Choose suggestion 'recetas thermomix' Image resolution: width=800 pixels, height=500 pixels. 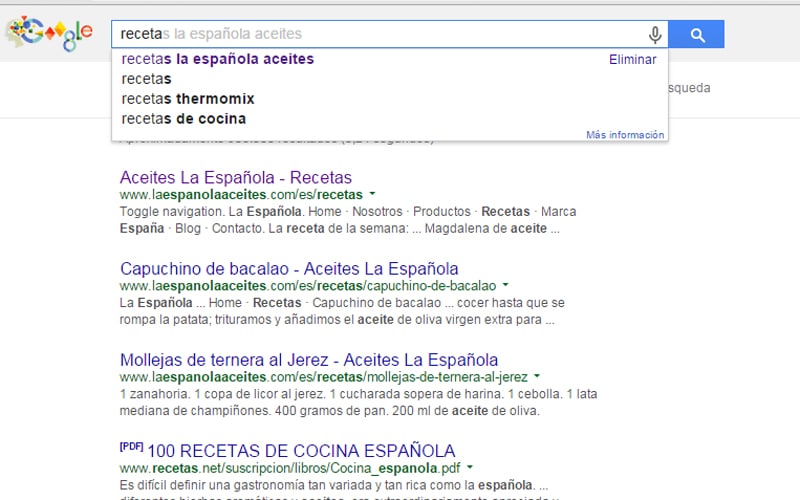tap(188, 99)
